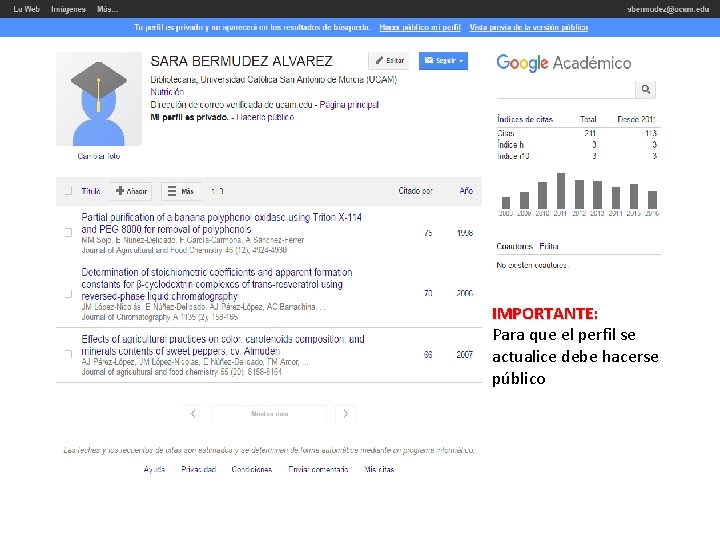This screenshot has height=540, width=720.
Task: Click Cambiar foto under the avatar
Action: pos(99,156)
